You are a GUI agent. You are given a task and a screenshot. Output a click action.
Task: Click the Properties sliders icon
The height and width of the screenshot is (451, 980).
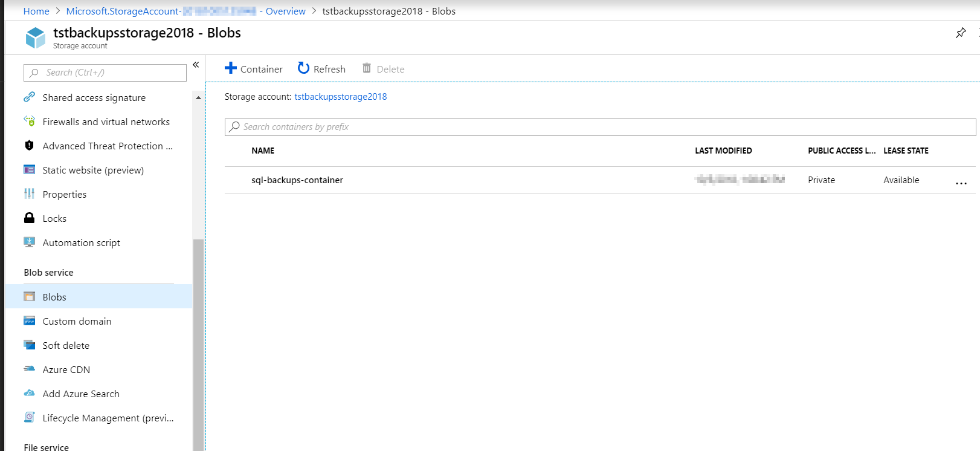pyautogui.click(x=29, y=193)
